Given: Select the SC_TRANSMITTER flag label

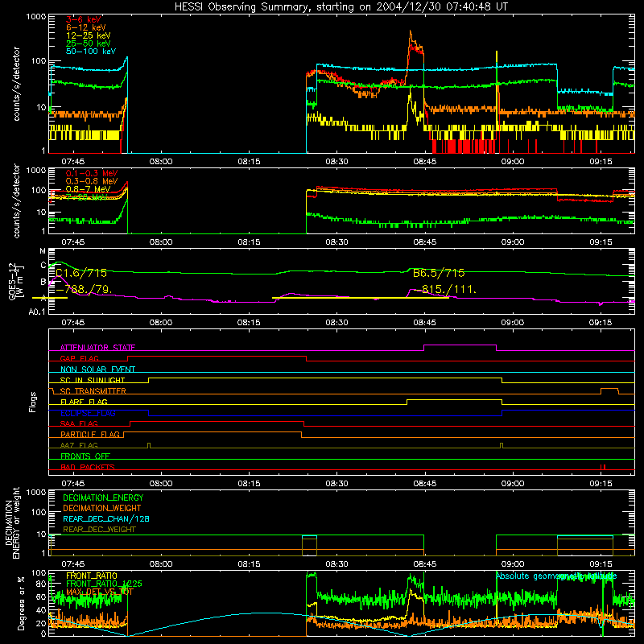Looking at the screenshot, I should pos(93,391).
